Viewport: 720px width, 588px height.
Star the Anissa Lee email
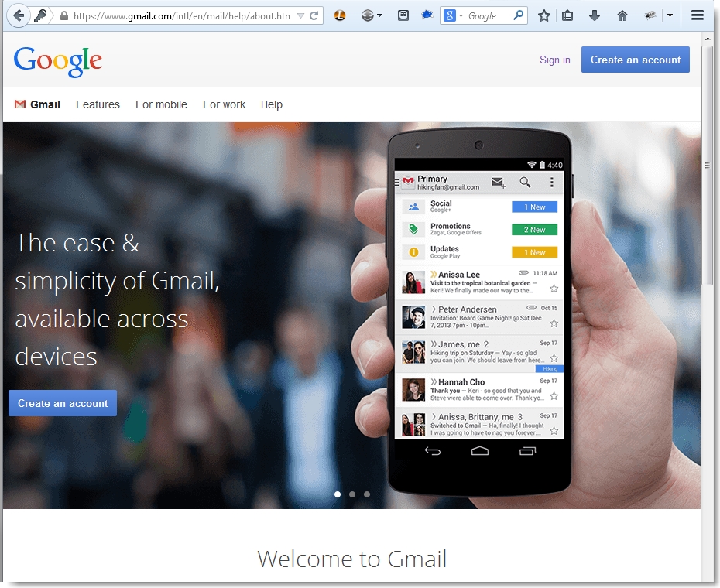coord(554,289)
